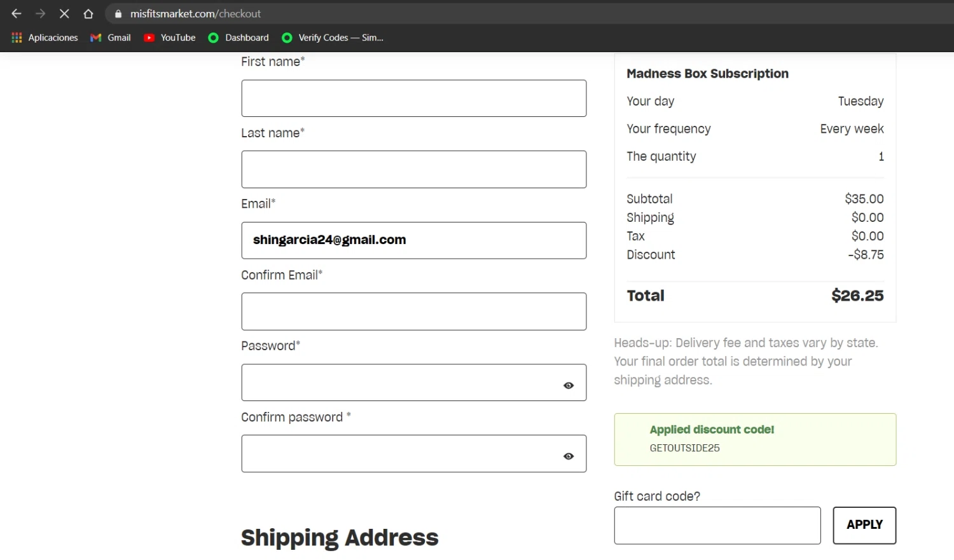Open the Gmail bookmark

point(111,38)
